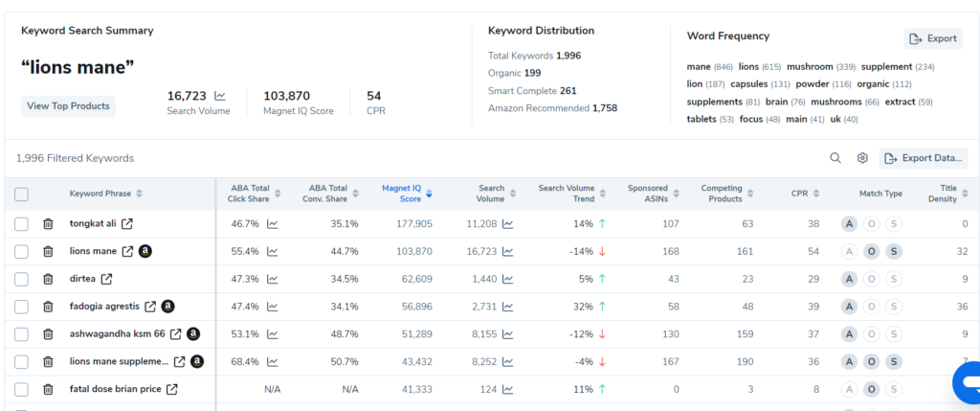
Task: Select checkbox for fatal dose brian price
Action: tap(21, 389)
